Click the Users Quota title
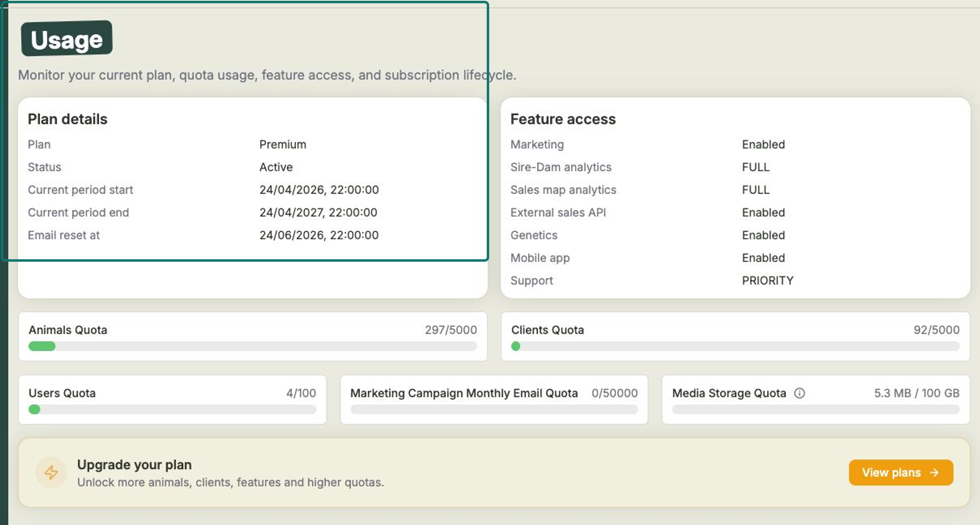This screenshot has height=525, width=980. 62,393
